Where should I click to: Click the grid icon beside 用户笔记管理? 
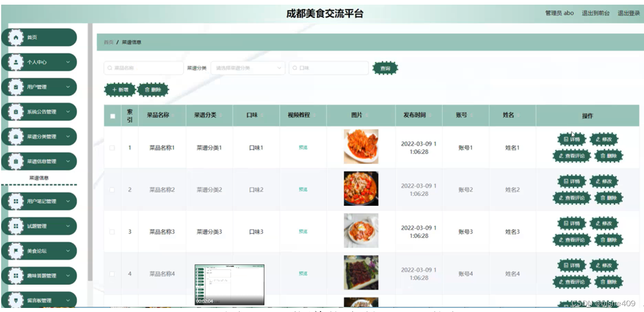click(16, 202)
